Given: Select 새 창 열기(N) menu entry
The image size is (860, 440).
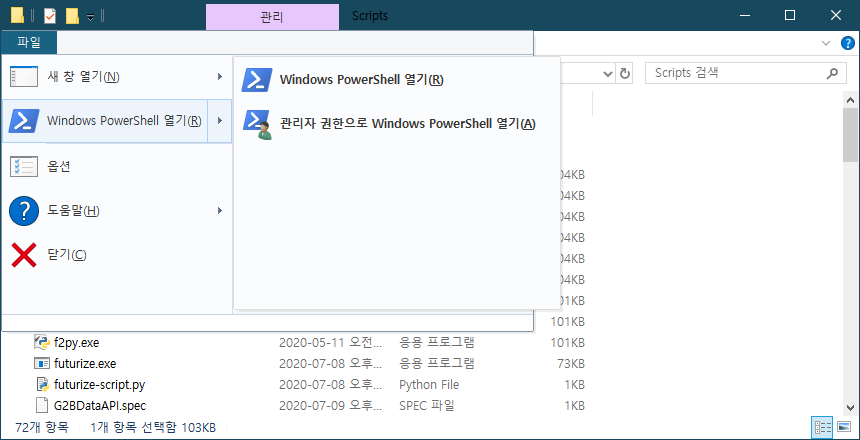Looking at the screenshot, I should click(116, 77).
